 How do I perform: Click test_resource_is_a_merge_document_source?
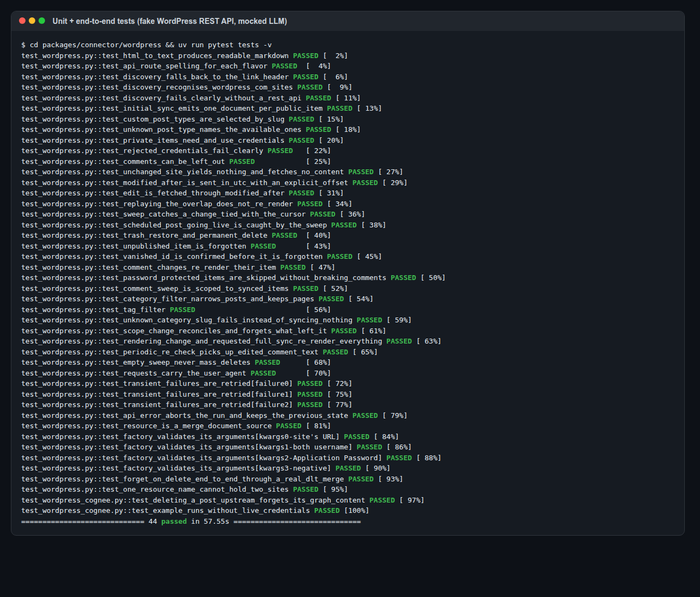point(176,426)
